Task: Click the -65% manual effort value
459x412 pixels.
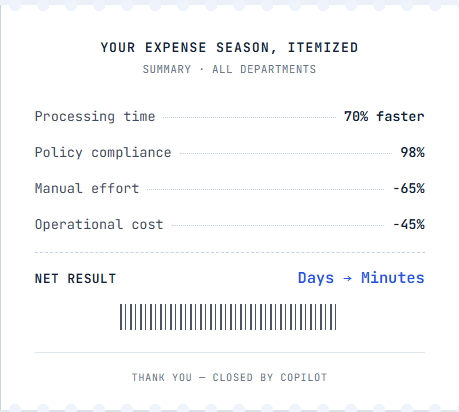Action: click(x=409, y=188)
